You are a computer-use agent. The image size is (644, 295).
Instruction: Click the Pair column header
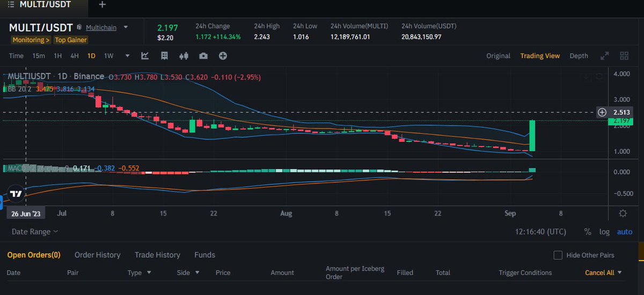[x=73, y=272]
